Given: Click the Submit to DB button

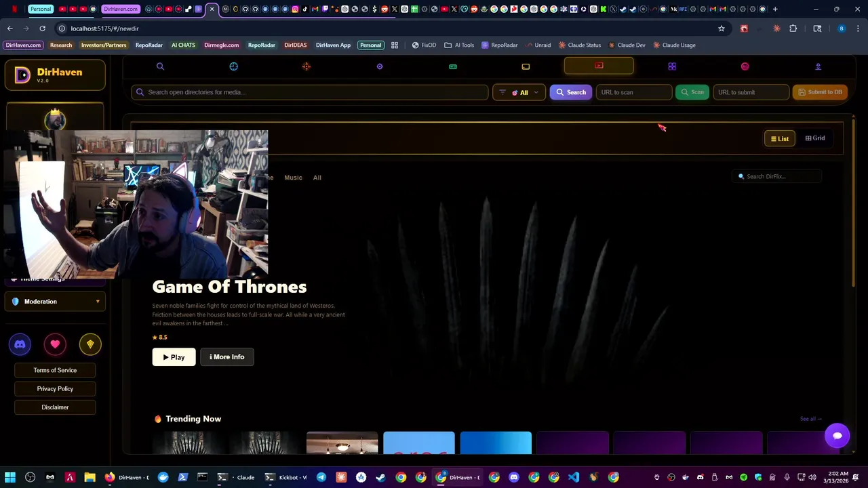Looking at the screenshot, I should pos(820,92).
